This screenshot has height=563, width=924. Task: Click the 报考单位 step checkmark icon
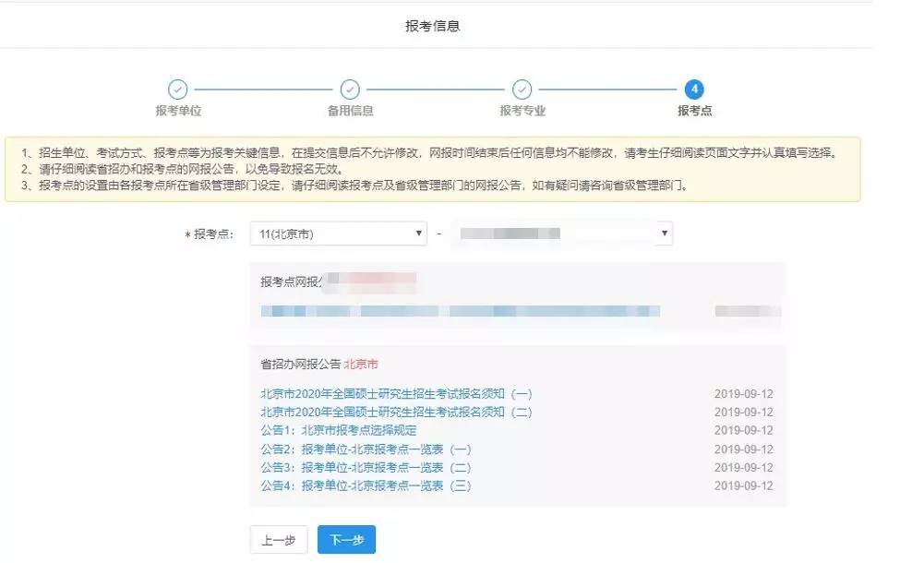pyautogui.click(x=177, y=90)
